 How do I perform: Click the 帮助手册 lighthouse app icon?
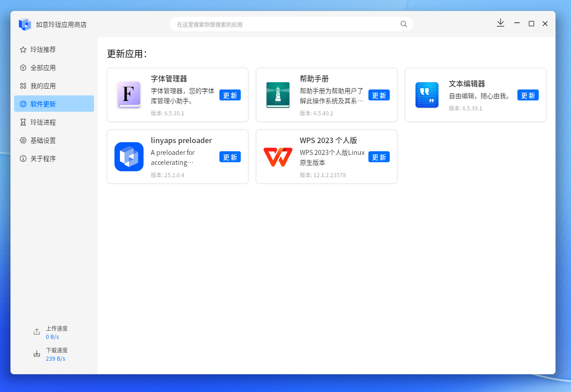click(x=278, y=95)
